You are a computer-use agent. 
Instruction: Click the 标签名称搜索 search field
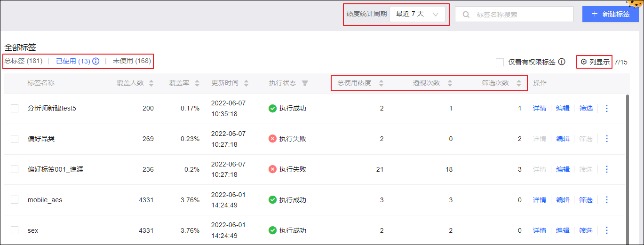click(x=514, y=14)
